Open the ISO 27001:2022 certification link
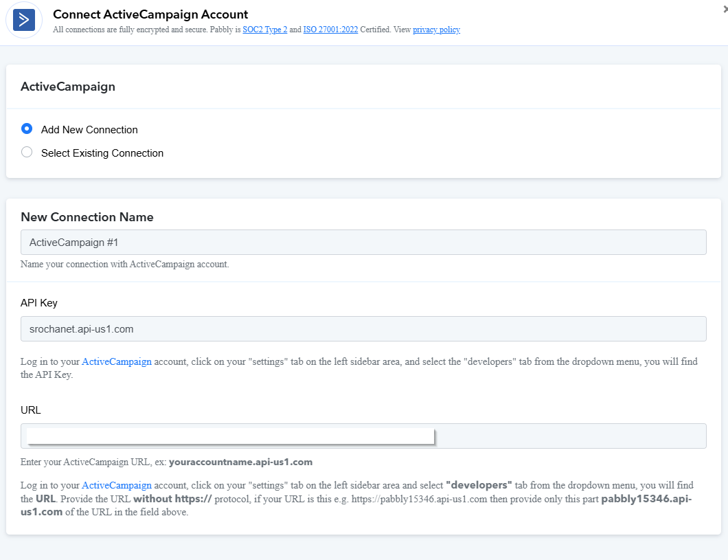The width and height of the screenshot is (728, 560). pos(330,30)
